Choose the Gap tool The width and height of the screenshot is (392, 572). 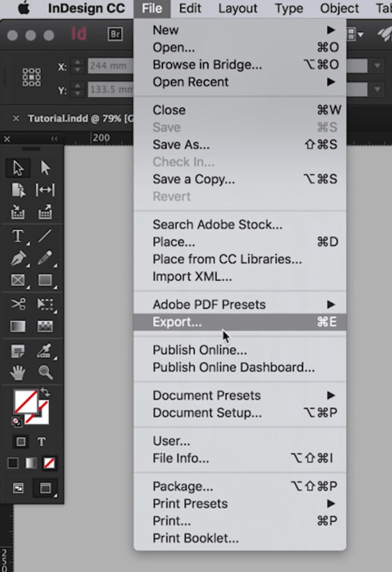click(45, 190)
